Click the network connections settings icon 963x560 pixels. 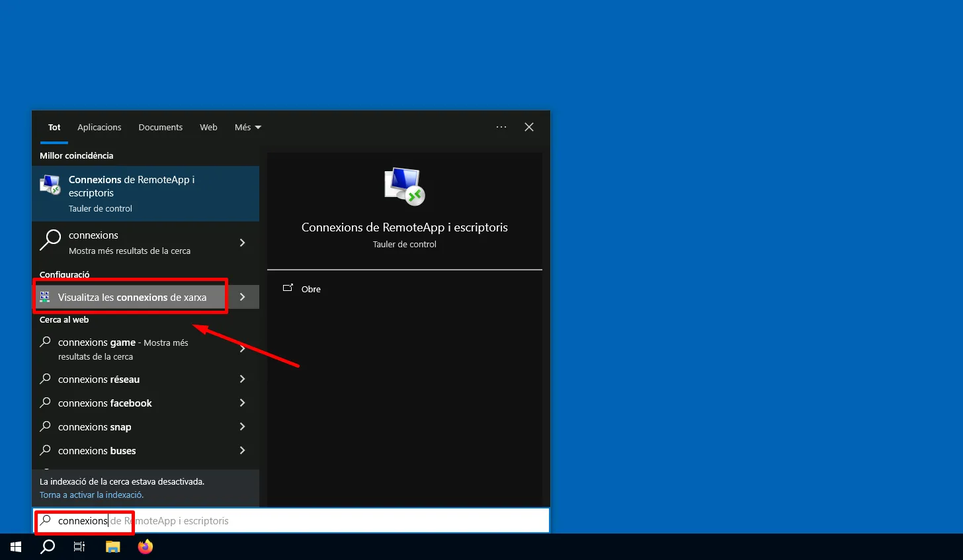[x=45, y=297]
